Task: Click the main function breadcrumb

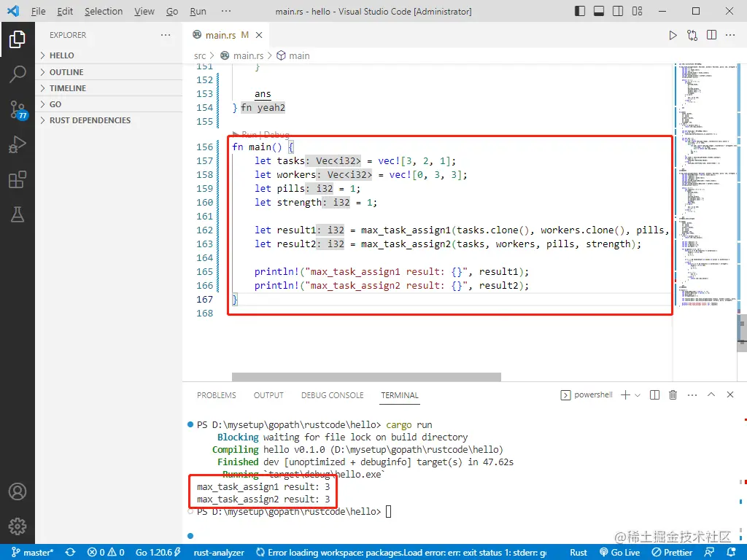Action: coord(293,55)
